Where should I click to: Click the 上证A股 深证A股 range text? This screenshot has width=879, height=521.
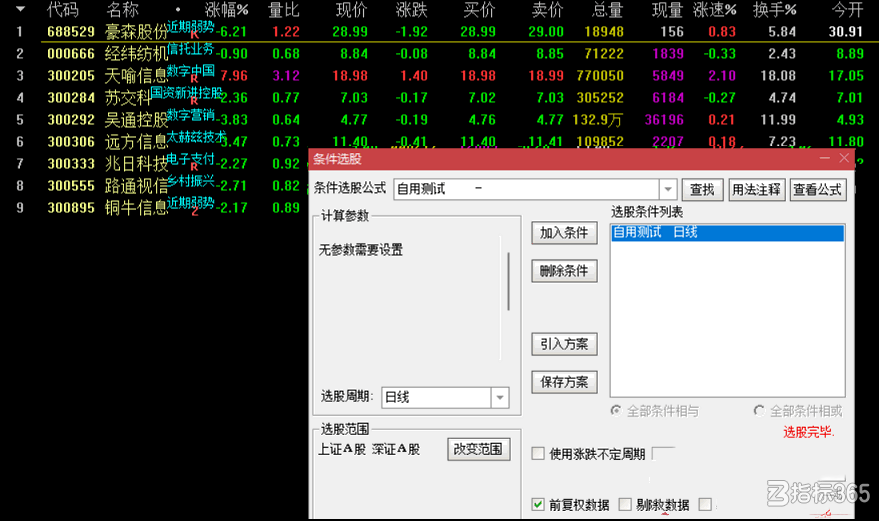[369, 449]
